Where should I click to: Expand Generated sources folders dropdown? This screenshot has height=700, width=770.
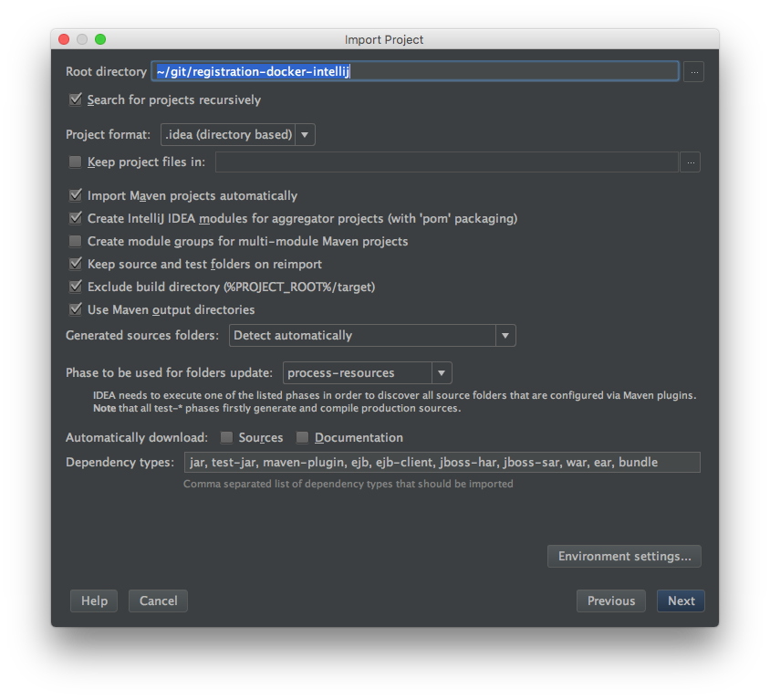(x=372, y=335)
